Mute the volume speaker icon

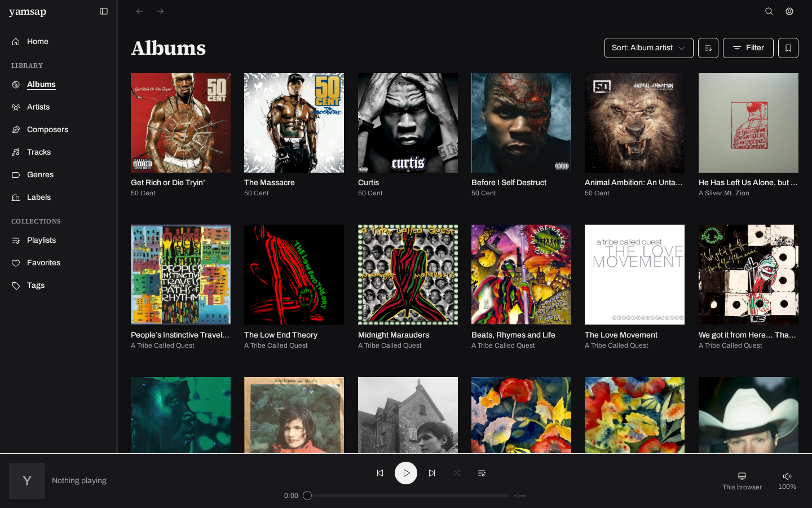click(787, 476)
